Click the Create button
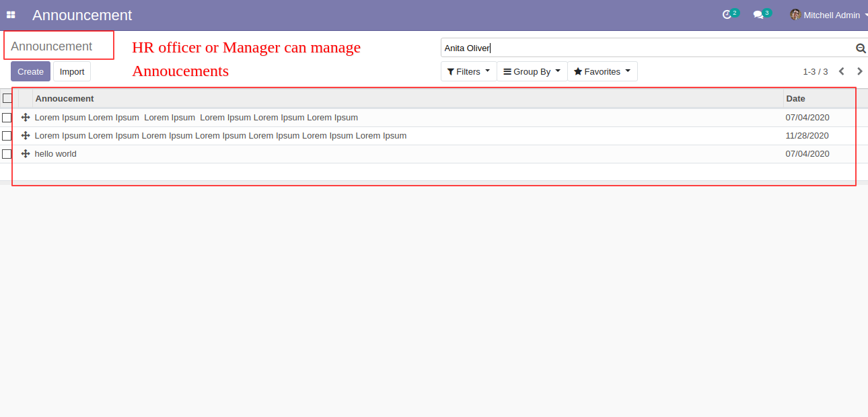The image size is (868, 417). [x=30, y=72]
